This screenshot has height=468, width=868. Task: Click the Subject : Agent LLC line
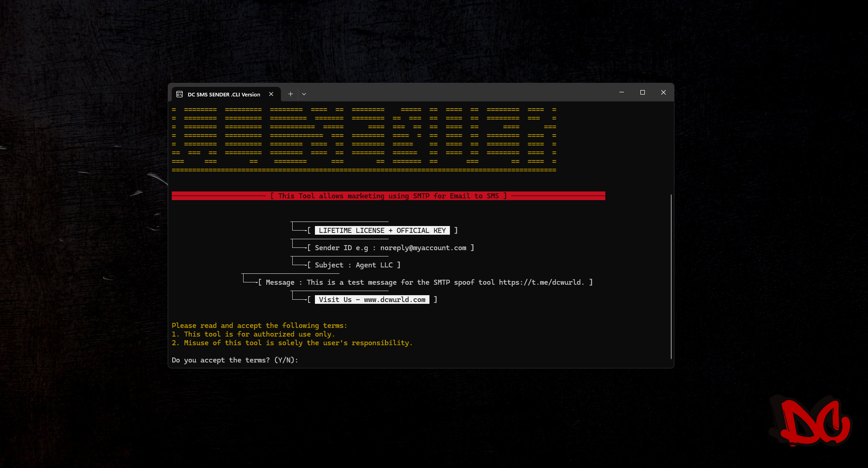point(353,265)
